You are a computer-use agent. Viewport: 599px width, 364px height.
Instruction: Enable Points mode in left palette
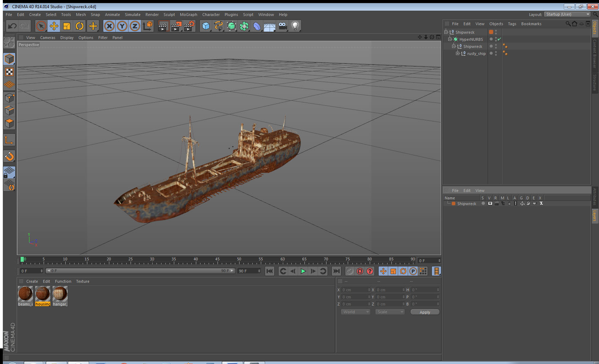(x=9, y=98)
